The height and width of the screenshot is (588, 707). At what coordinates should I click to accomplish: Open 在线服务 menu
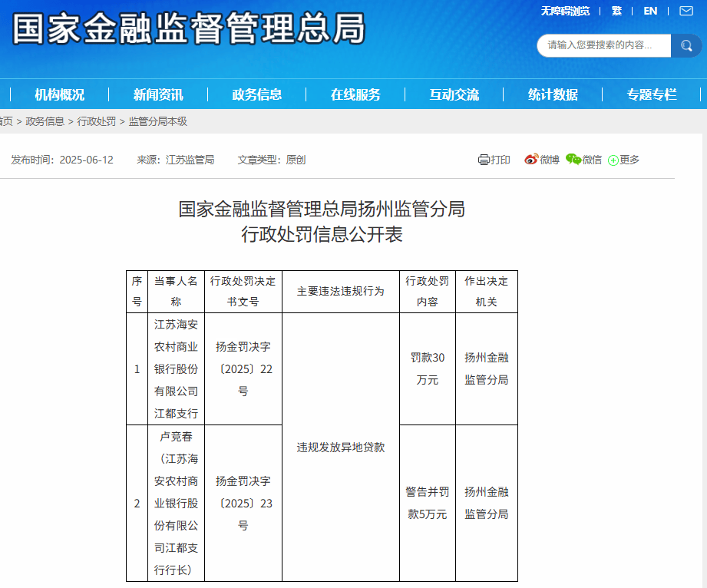(x=355, y=94)
